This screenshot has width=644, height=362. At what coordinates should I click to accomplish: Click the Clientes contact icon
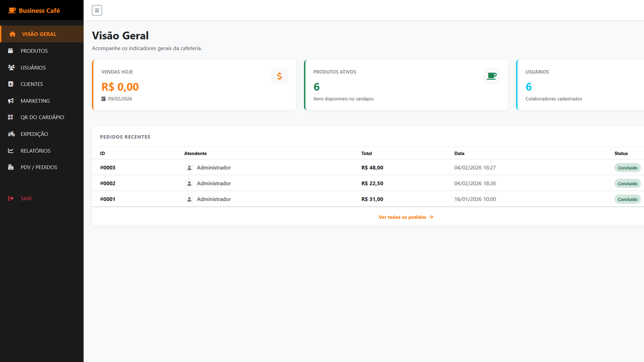click(11, 84)
